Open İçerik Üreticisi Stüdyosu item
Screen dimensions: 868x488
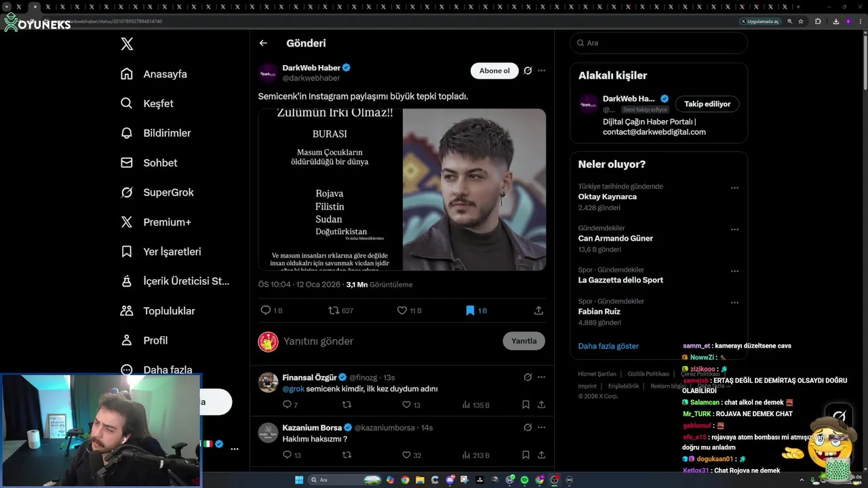point(175,281)
